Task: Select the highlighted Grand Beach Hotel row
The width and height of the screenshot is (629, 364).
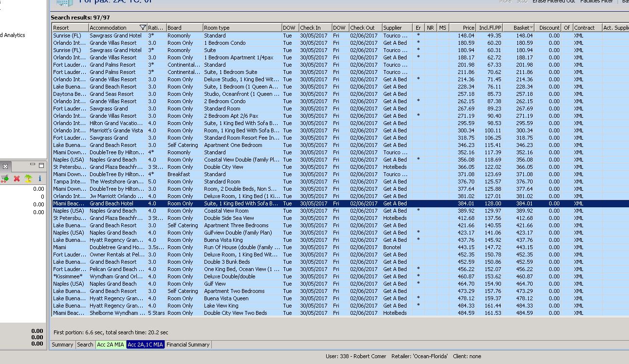Action: 340,203
